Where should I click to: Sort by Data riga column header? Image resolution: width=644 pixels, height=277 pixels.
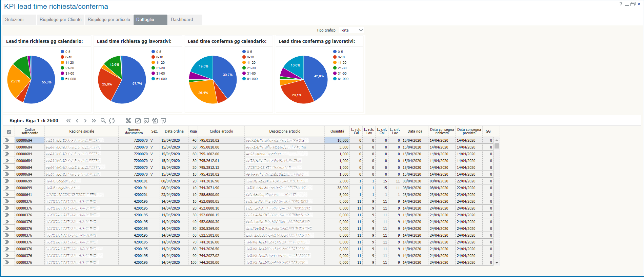[x=415, y=132]
